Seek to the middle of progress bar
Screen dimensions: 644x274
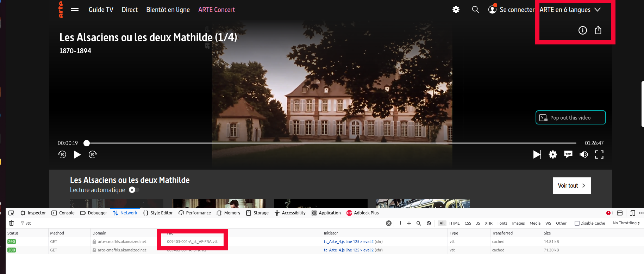tap(331, 143)
